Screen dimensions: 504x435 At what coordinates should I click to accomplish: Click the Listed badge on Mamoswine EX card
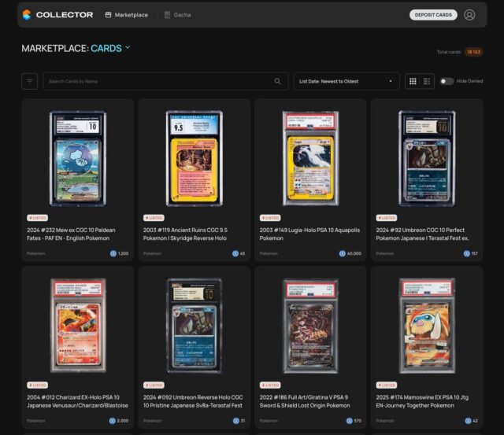tap(387, 385)
